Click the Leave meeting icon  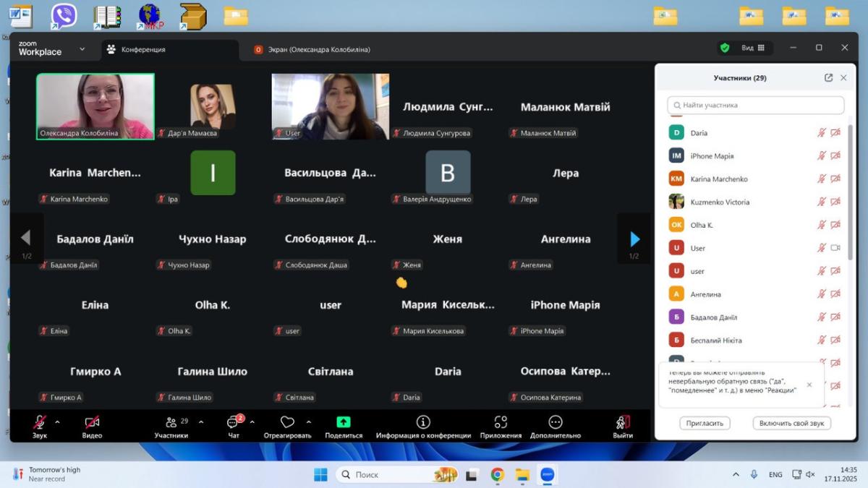[x=623, y=422]
